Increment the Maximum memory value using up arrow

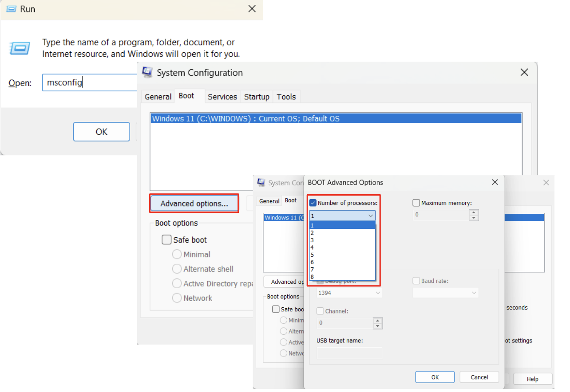point(474,213)
